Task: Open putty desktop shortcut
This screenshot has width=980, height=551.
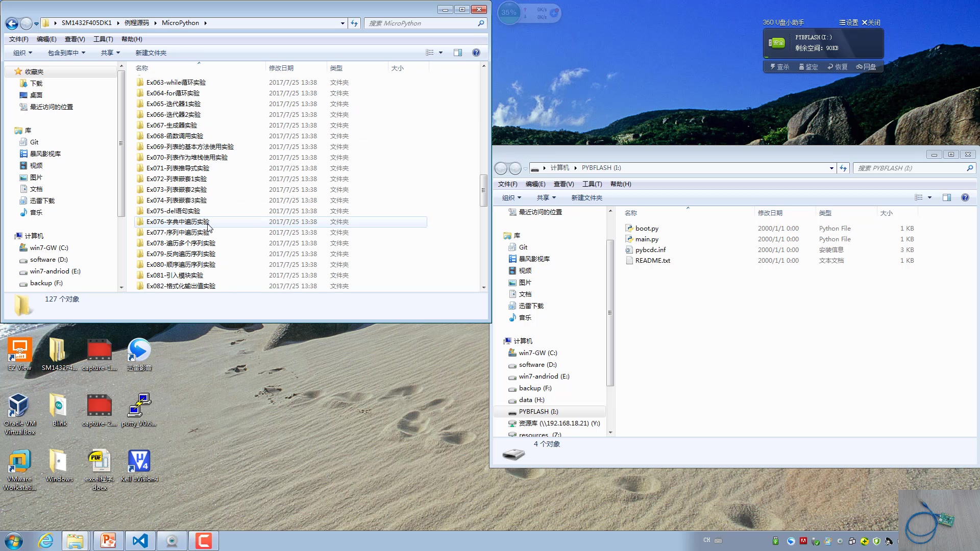Action: 139,406
